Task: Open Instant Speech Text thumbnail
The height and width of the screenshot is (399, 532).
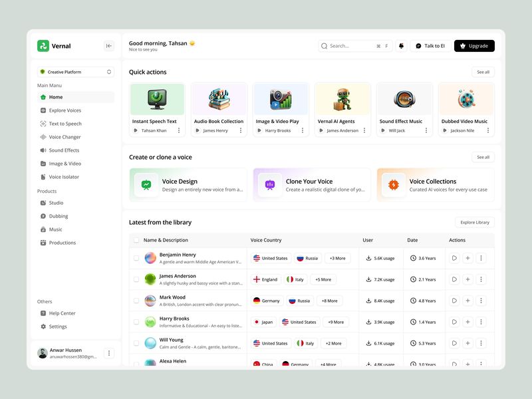Action: (x=158, y=99)
